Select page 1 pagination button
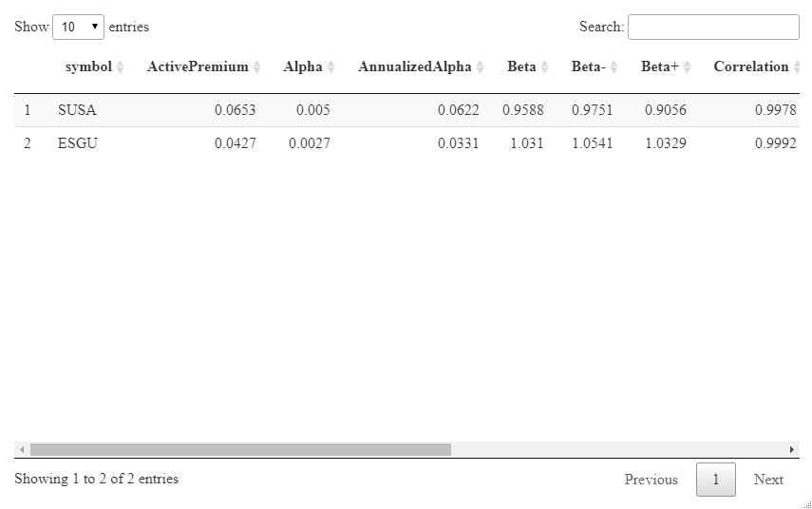812x509 pixels. pos(716,480)
